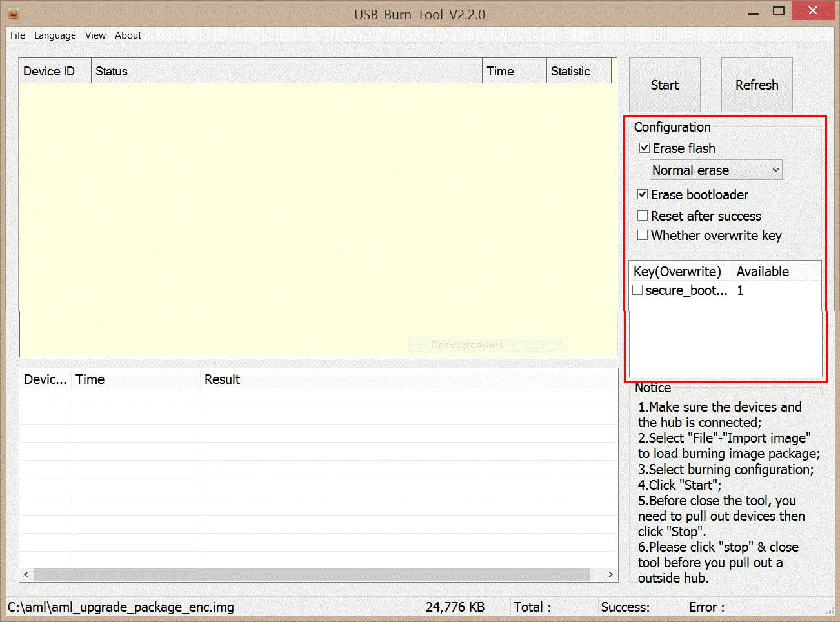Viewport: 840px width, 622px height.
Task: Check the secure_boot key checkbox
Action: point(637,290)
